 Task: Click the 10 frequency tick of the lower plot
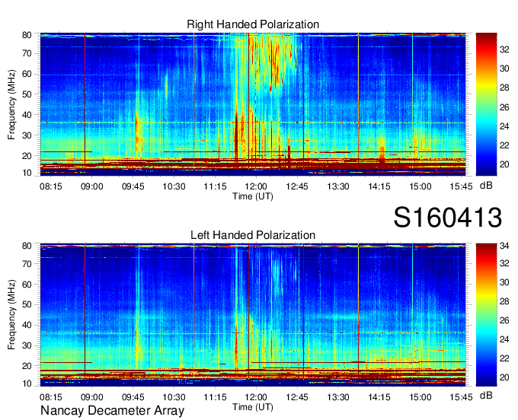point(27,383)
